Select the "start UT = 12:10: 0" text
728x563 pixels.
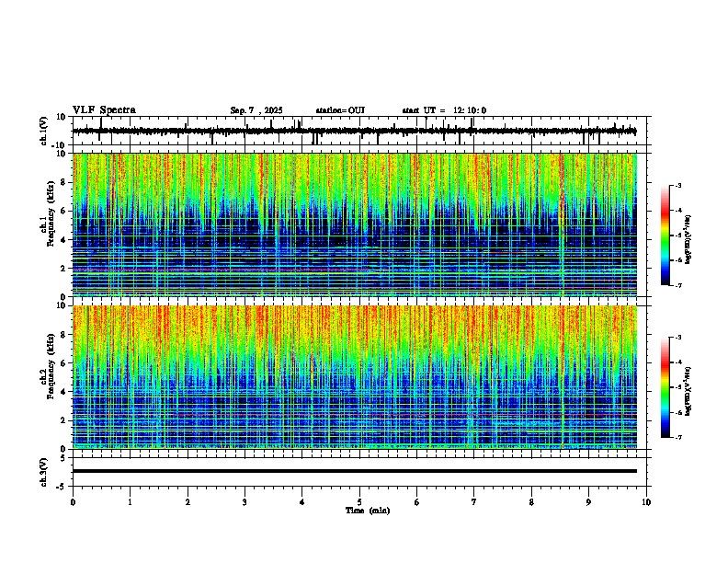point(444,110)
